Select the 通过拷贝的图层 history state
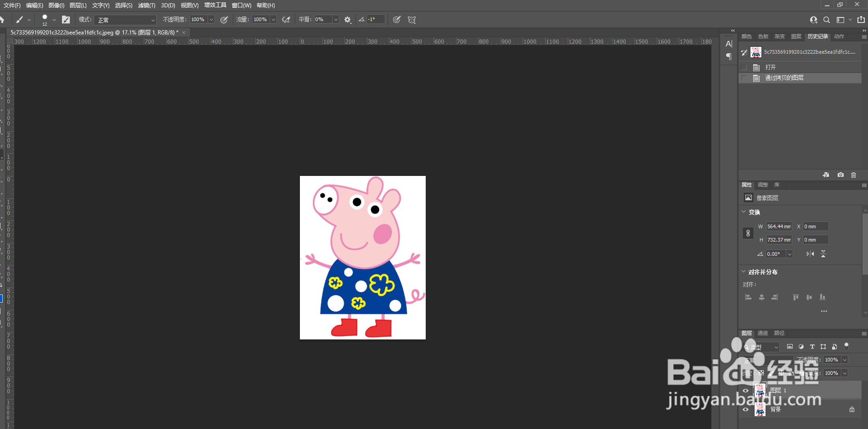The image size is (868, 429). tap(800, 78)
